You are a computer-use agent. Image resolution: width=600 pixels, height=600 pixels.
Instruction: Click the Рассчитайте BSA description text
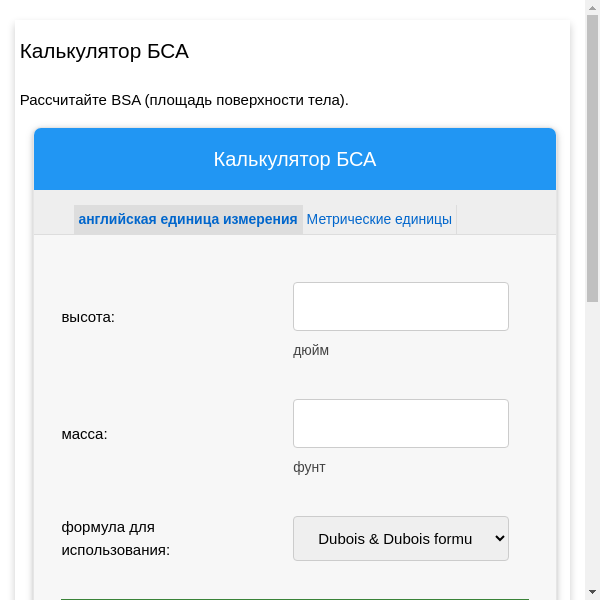coord(184,100)
